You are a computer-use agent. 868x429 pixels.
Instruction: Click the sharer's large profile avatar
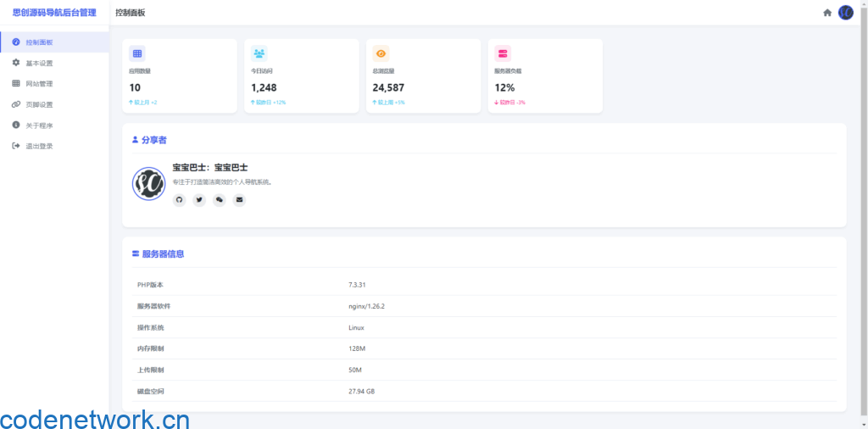(148, 184)
